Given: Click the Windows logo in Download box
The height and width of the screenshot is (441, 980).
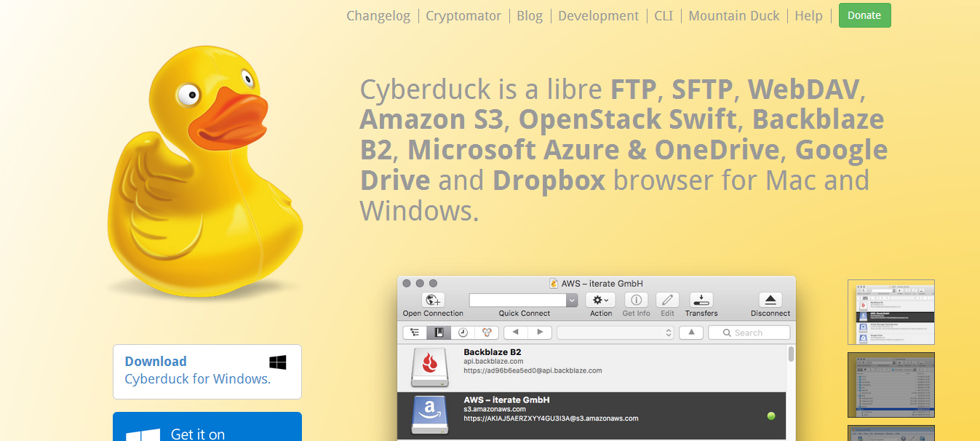Looking at the screenshot, I should [x=277, y=362].
